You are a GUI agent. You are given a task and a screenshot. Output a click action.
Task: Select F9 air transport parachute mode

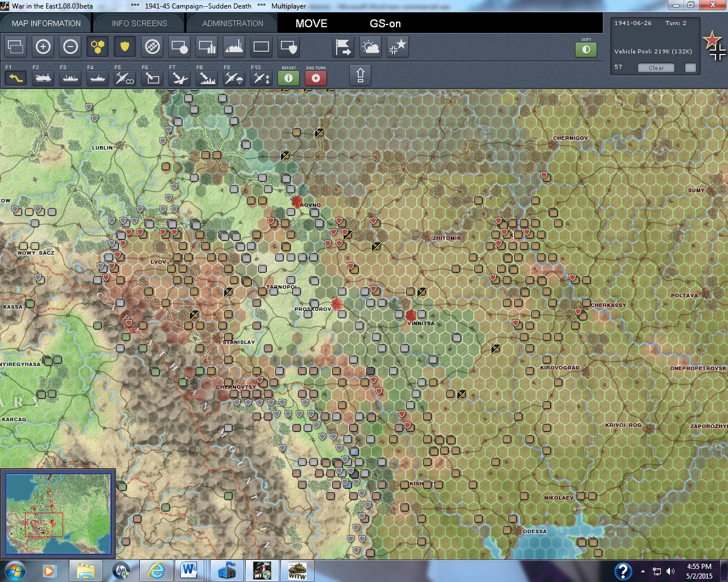click(234, 78)
